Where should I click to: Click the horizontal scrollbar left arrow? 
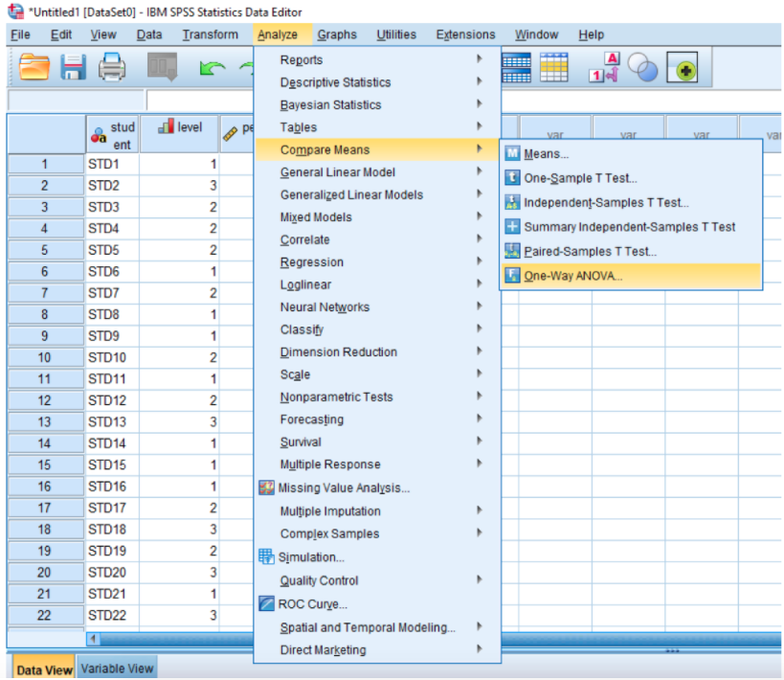(x=93, y=639)
